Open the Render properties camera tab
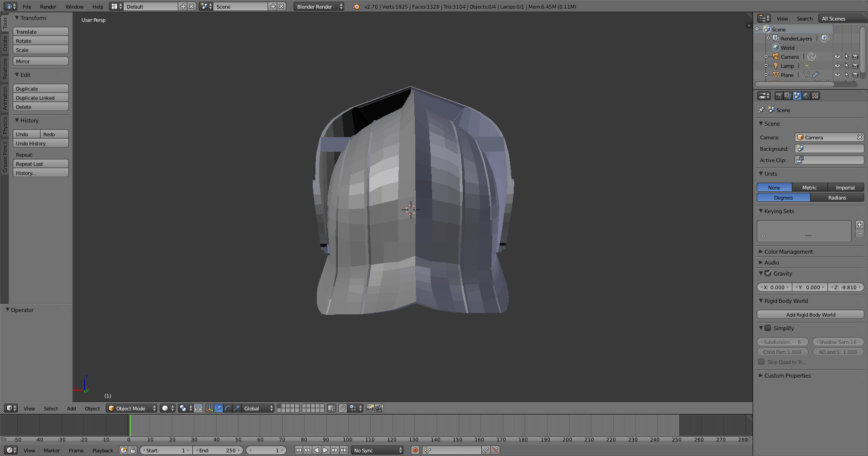868x456 pixels. coord(779,96)
